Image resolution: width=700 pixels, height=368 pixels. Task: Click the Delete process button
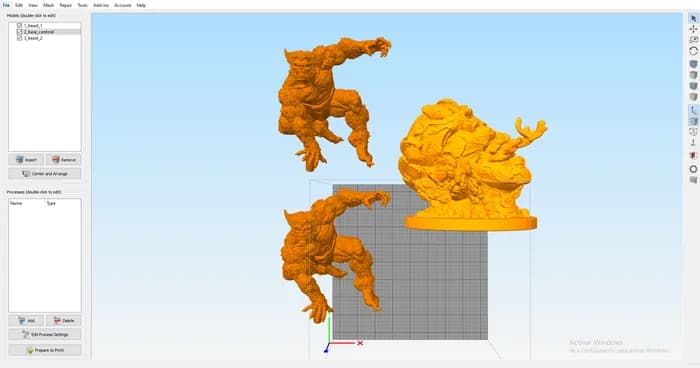pos(63,320)
